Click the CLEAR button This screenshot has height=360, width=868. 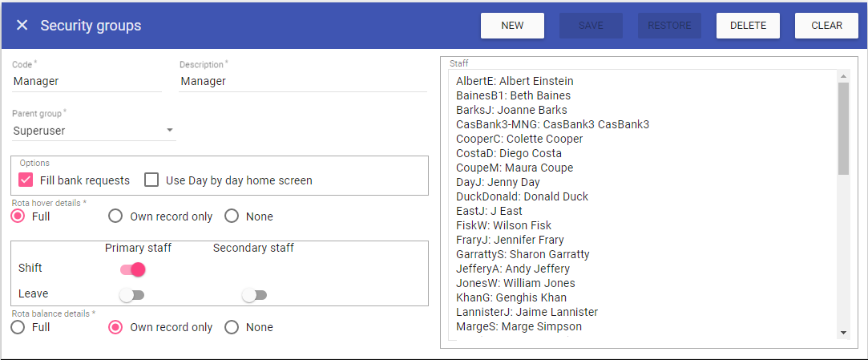click(x=826, y=26)
